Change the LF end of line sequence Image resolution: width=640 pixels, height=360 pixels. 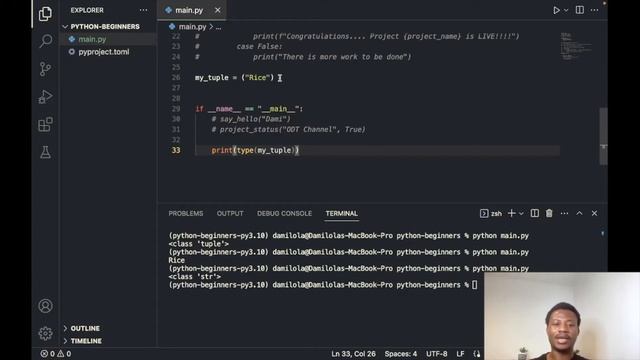point(460,354)
